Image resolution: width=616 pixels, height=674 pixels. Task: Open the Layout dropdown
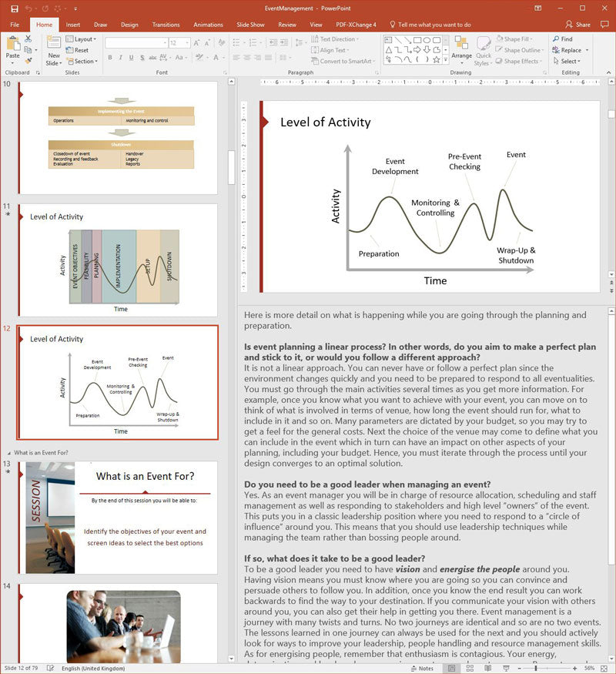[x=81, y=39]
